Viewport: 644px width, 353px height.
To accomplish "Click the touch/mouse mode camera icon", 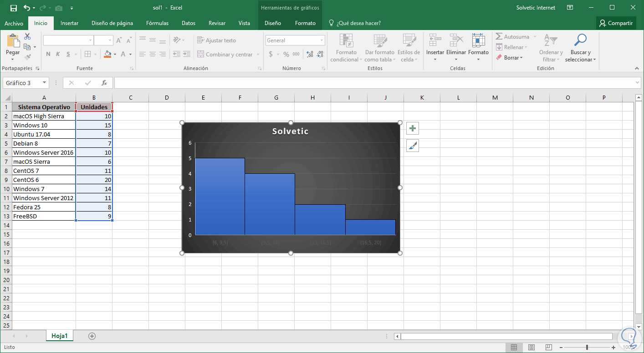I will click(x=59, y=8).
